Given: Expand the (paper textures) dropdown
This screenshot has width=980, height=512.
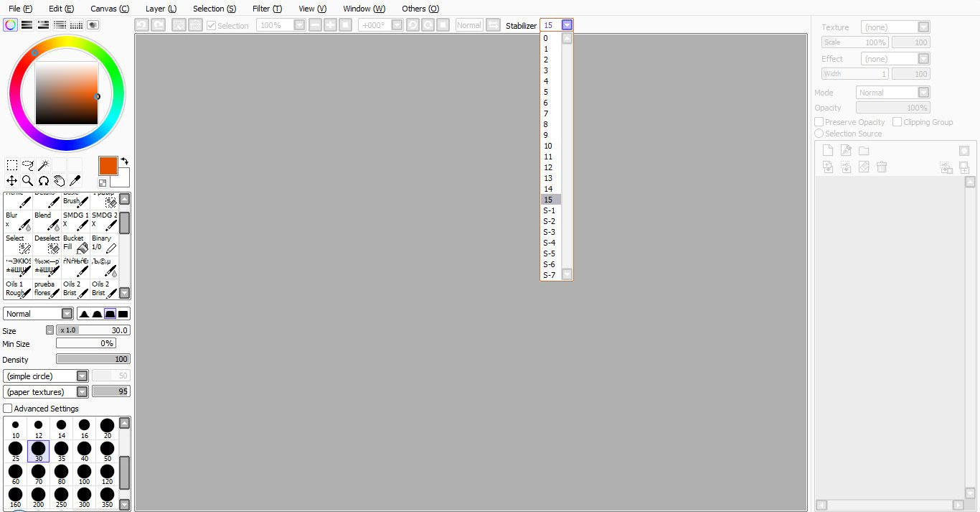Looking at the screenshot, I should (46, 392).
